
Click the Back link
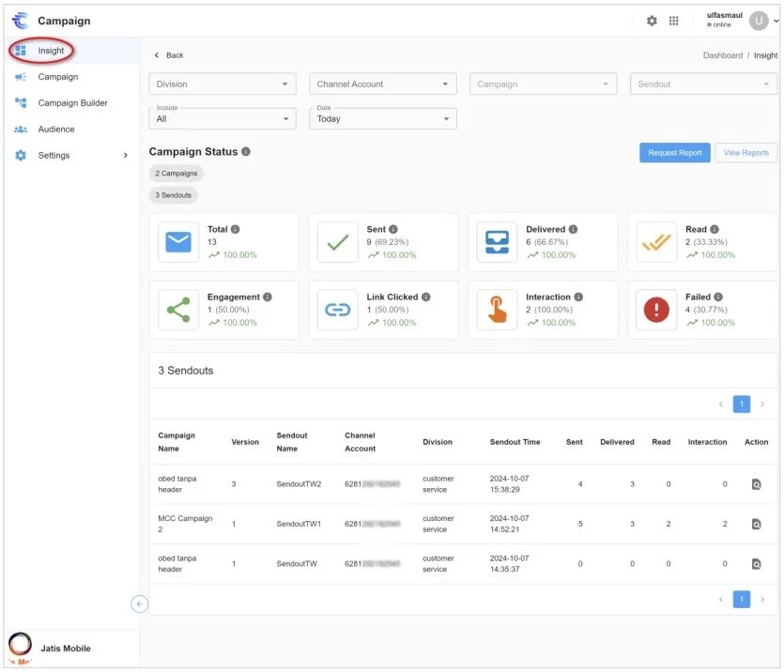[169, 55]
